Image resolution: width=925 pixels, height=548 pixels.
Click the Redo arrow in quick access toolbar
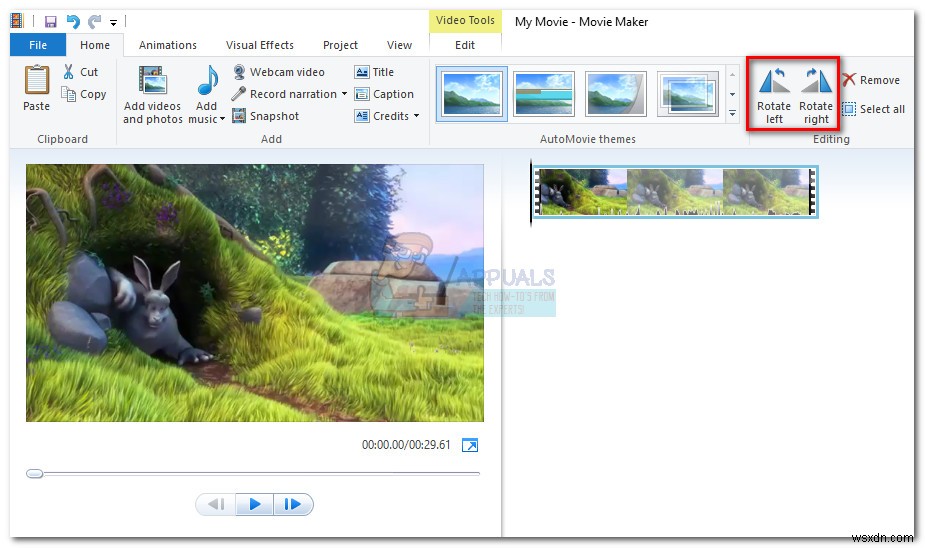94,22
